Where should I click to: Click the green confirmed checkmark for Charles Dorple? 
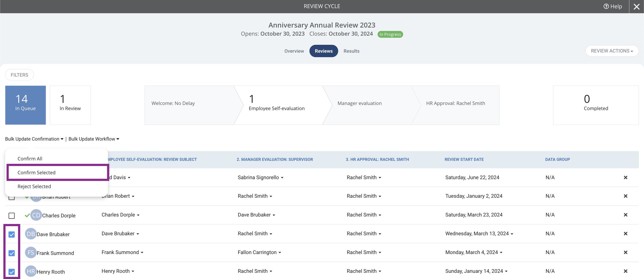tap(27, 215)
